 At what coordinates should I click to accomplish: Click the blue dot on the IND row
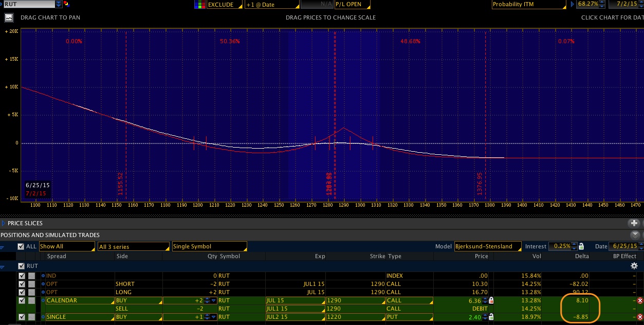point(43,276)
